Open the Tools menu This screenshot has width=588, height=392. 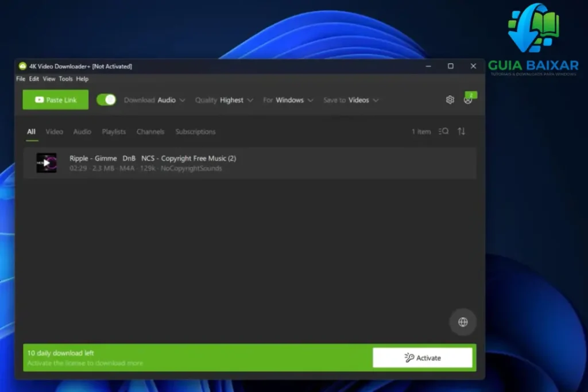click(x=65, y=79)
